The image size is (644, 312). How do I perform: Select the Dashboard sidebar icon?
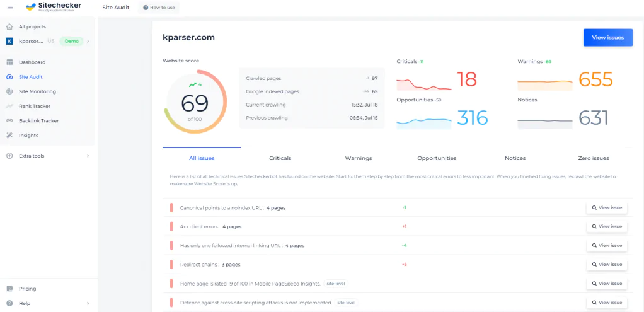tap(9, 62)
